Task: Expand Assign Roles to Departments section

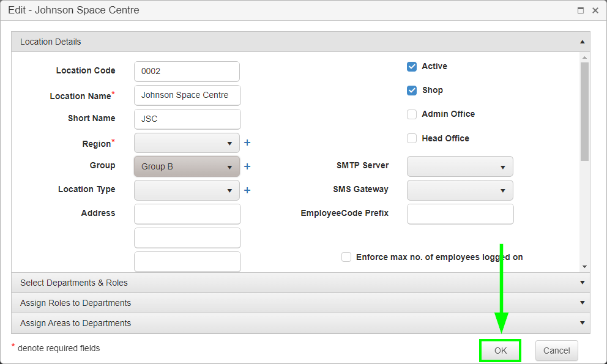Action: tap(301, 303)
